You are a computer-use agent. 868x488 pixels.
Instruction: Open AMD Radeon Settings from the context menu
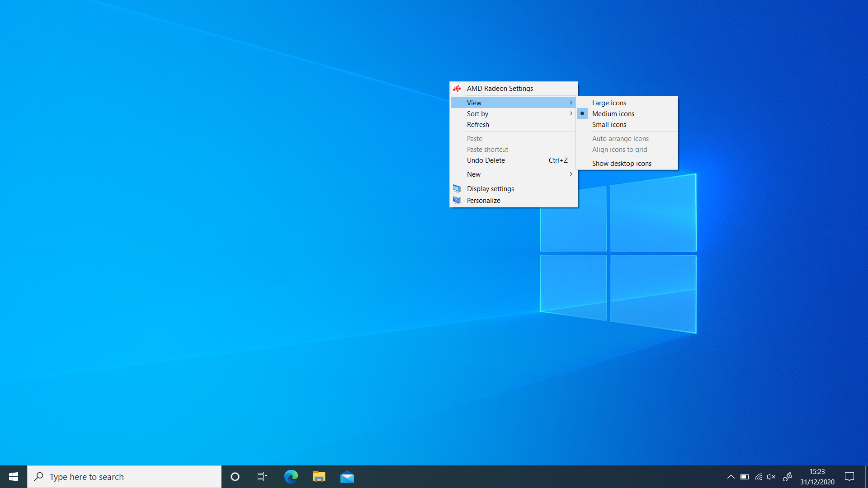coord(514,89)
